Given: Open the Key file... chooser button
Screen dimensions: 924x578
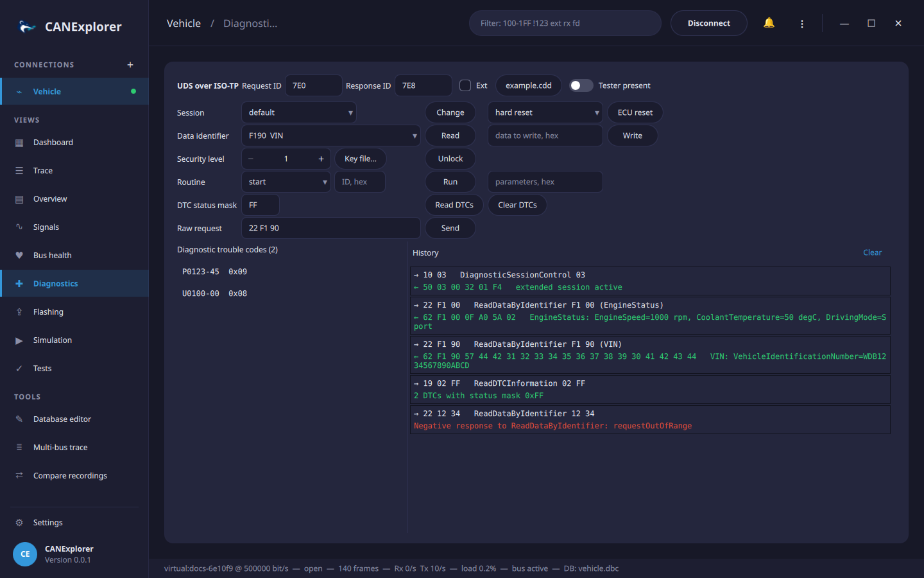Looking at the screenshot, I should point(361,159).
